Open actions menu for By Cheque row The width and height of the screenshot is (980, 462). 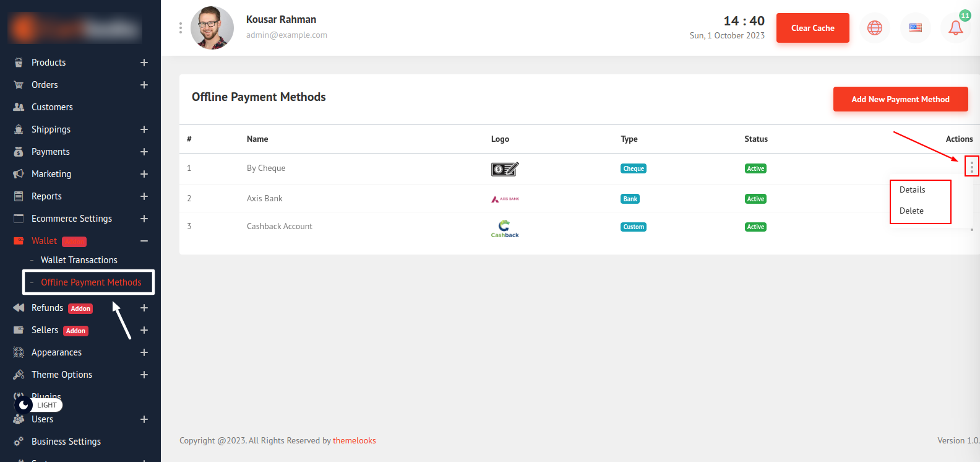click(x=971, y=167)
